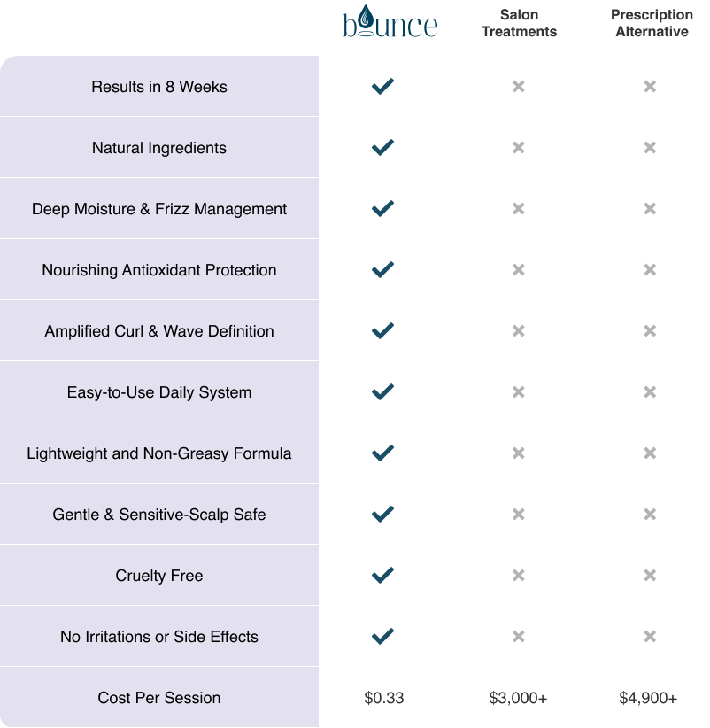Image resolution: width=710 pixels, height=728 pixels.
Task: Click the $3,000+ salon cost value
Action: [518, 698]
